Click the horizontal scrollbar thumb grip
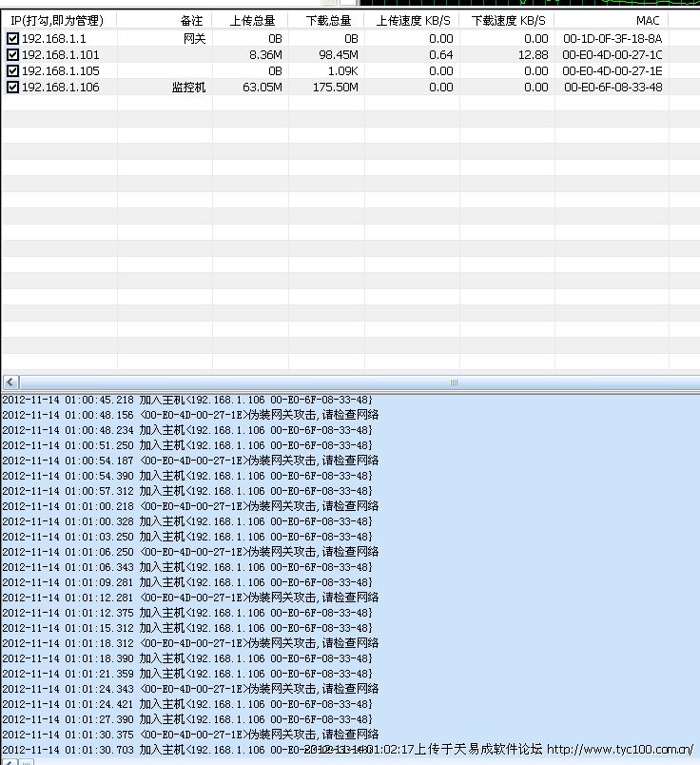 pyautogui.click(x=454, y=382)
